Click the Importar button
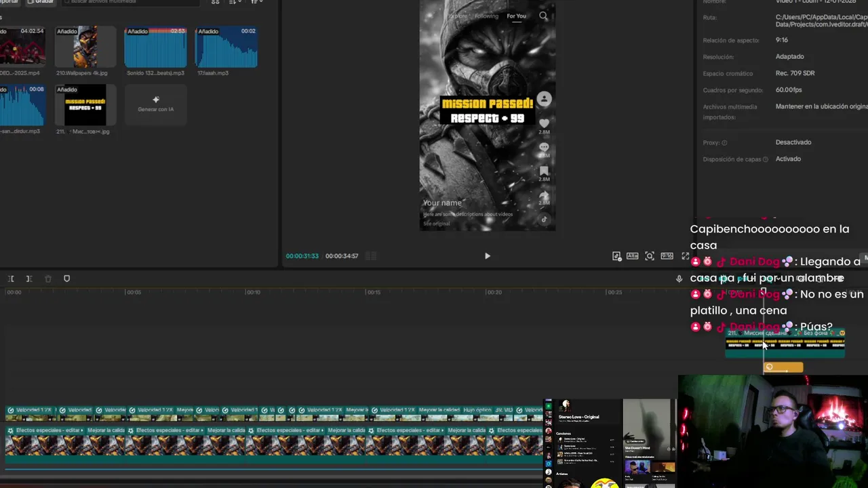 tap(9, 2)
